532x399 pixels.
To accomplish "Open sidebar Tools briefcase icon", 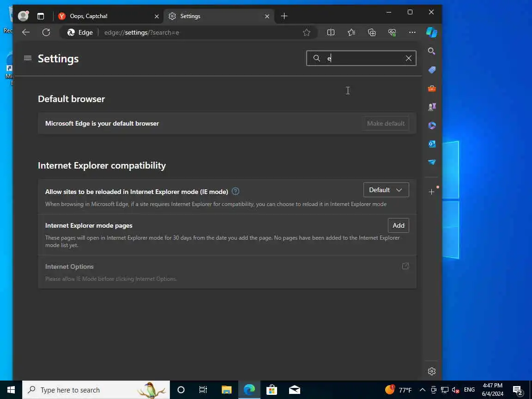I will pyautogui.click(x=432, y=89).
